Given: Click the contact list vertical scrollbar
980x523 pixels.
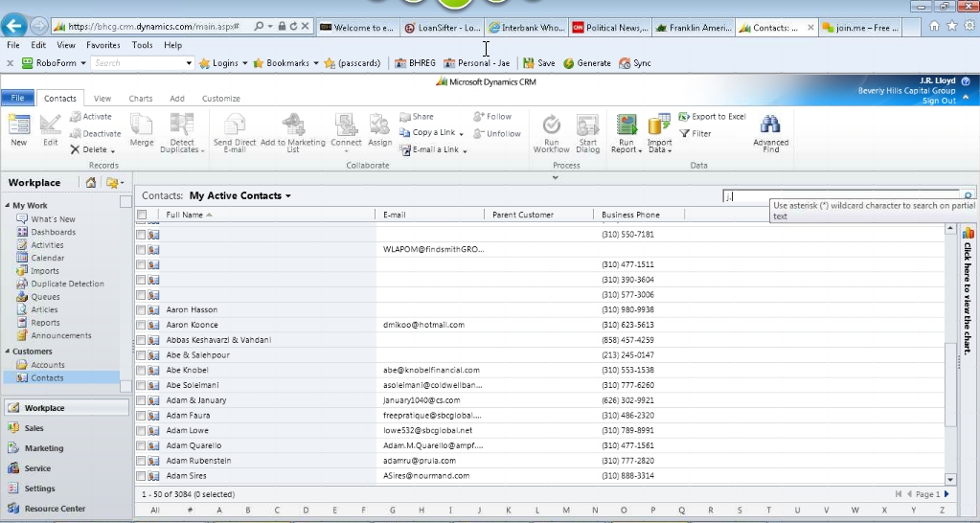Looking at the screenshot, I should pos(950,383).
